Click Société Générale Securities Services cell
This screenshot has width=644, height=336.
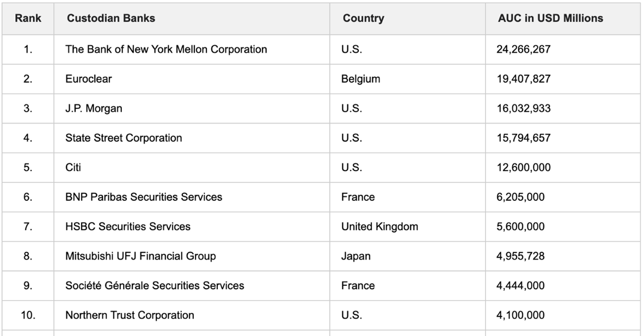coord(192,286)
